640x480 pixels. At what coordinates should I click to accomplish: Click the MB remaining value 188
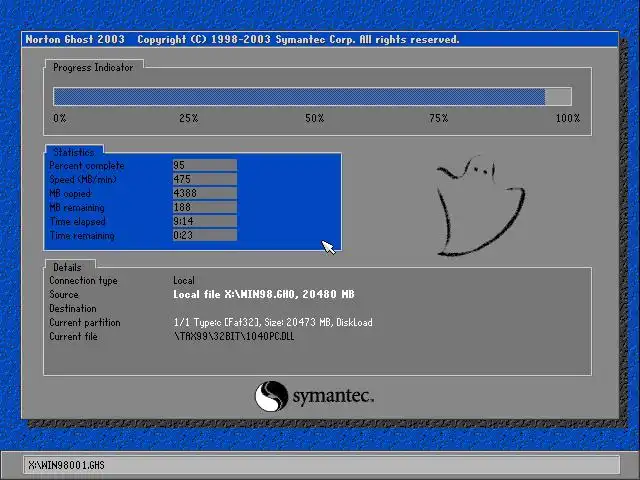(204, 207)
